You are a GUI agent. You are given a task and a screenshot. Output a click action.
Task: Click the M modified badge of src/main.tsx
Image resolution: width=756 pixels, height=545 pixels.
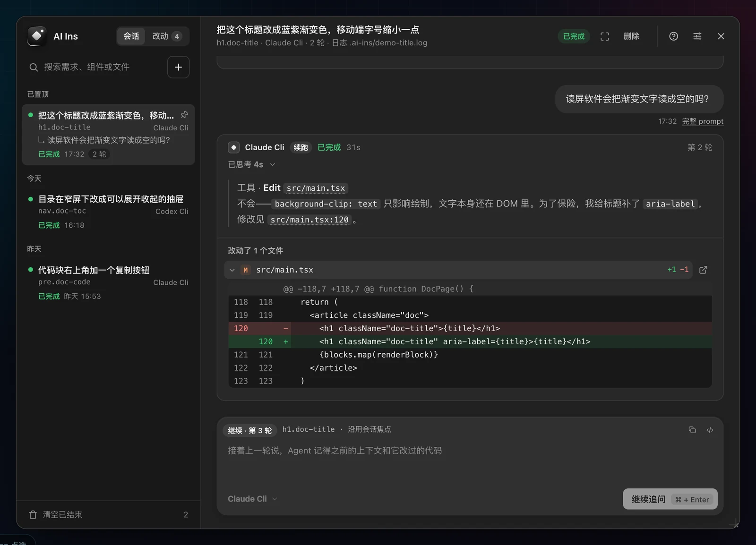[246, 270]
